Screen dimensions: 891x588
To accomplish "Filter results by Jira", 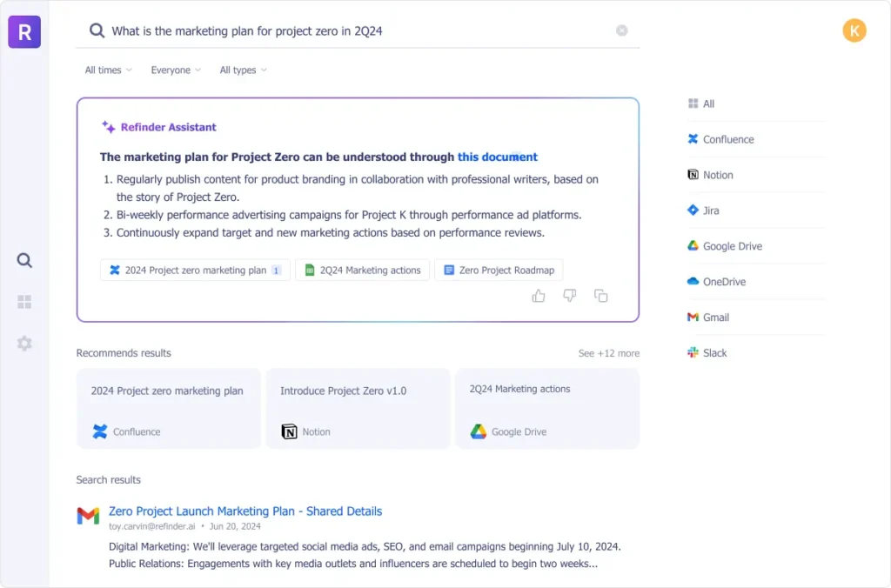I will tap(756, 210).
